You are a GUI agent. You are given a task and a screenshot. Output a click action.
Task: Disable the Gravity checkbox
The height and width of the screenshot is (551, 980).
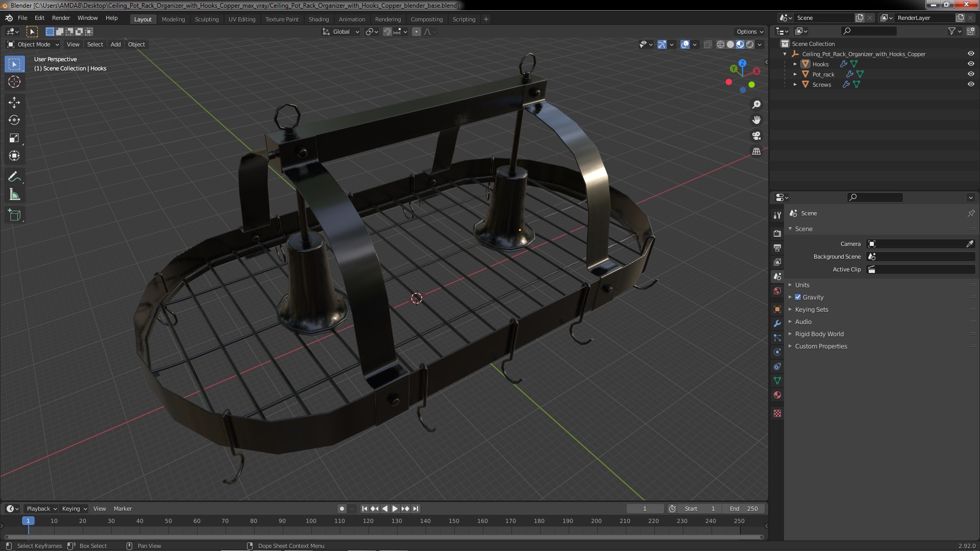pyautogui.click(x=798, y=297)
